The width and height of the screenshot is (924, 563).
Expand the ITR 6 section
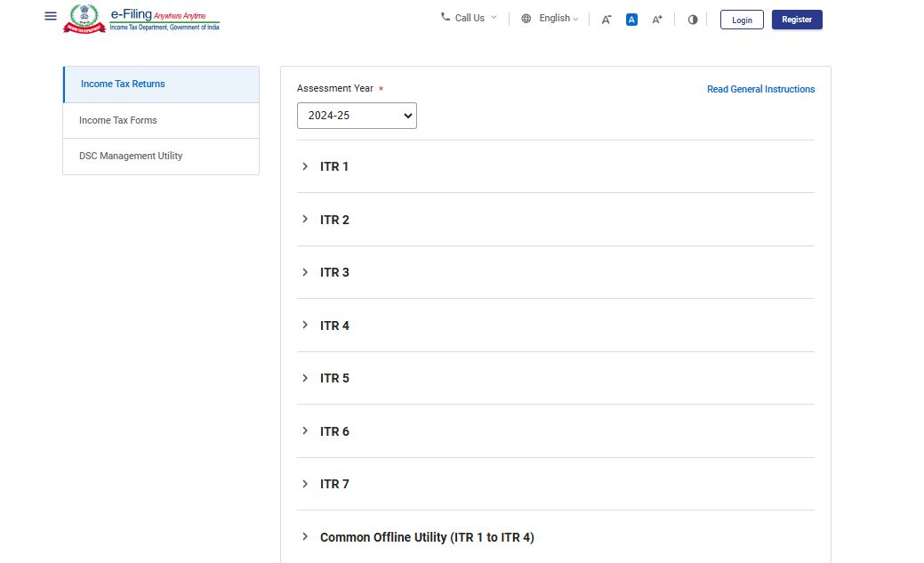point(334,431)
